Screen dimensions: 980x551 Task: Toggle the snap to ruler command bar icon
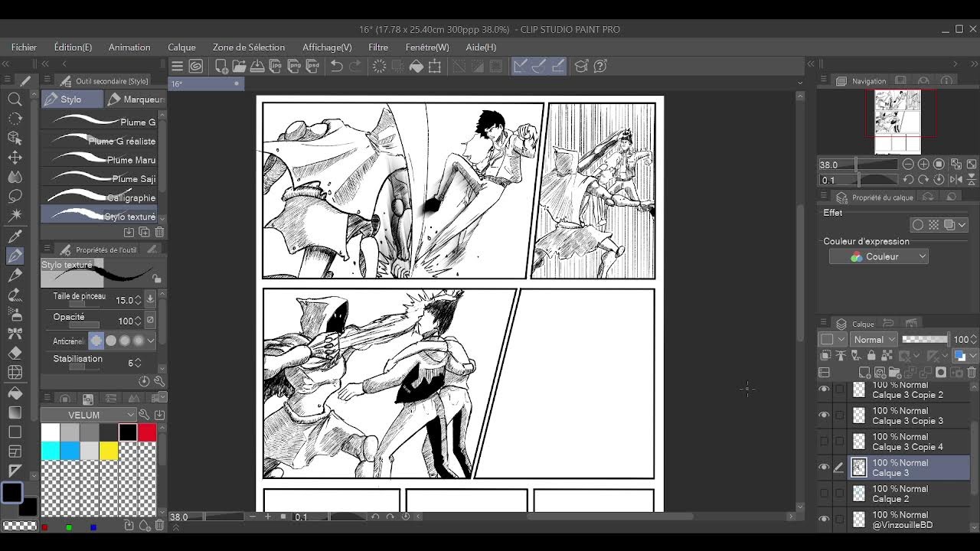pos(520,66)
